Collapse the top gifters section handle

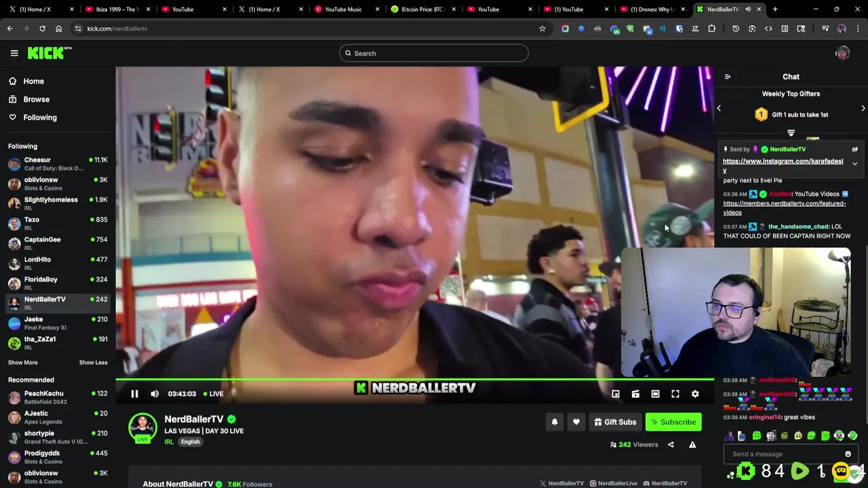pos(791,133)
